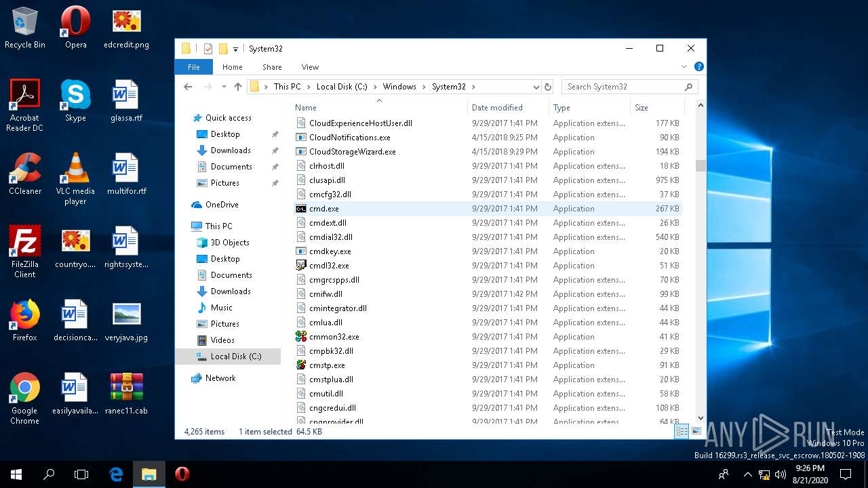Open Google Chrome desktop shortcut
Viewport: 868px width, 488px height.
25,399
